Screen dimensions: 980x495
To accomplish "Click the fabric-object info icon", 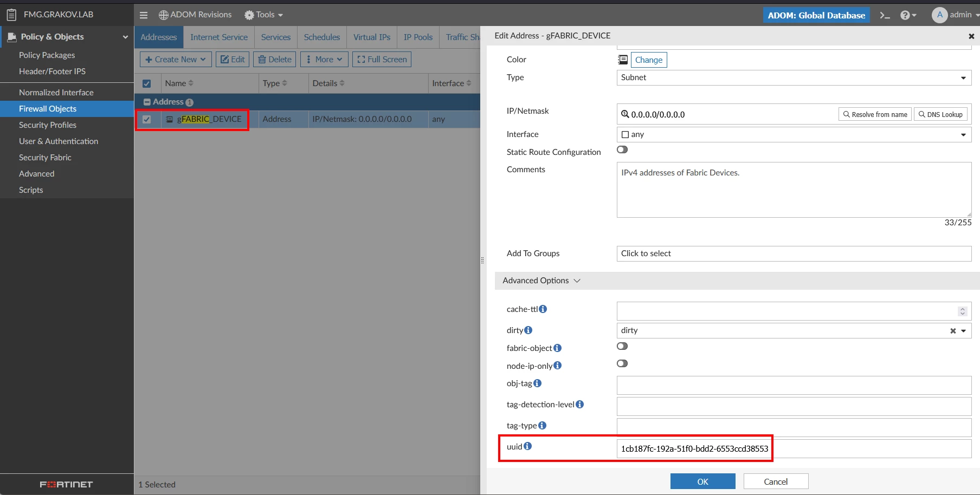I will (x=557, y=348).
